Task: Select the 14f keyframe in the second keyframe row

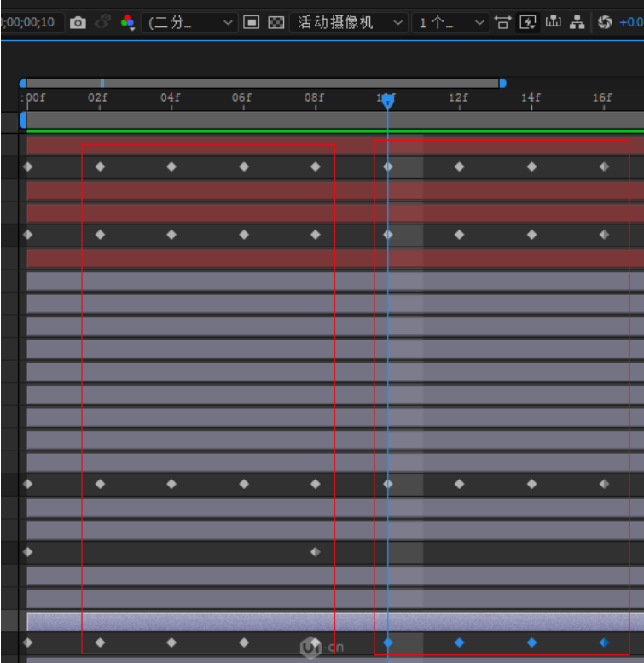Action: pyautogui.click(x=532, y=235)
